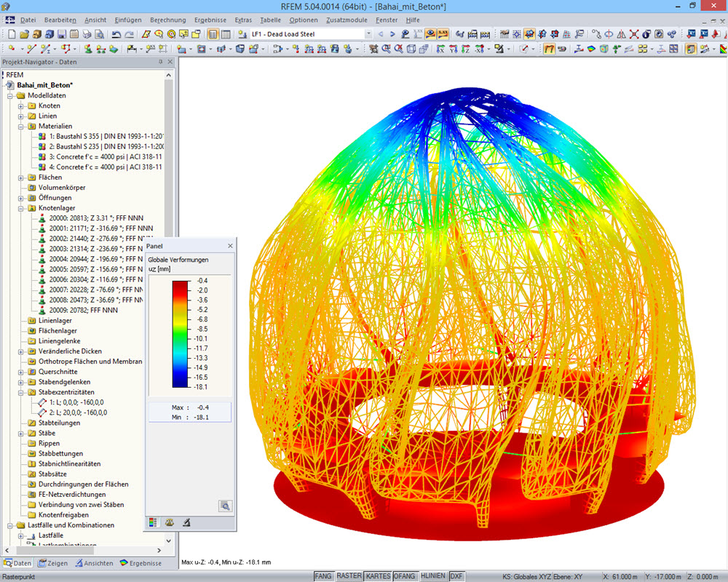Select support '20009: 20782; FFF NNN'
The height and width of the screenshot is (582, 728).
pyautogui.click(x=84, y=311)
